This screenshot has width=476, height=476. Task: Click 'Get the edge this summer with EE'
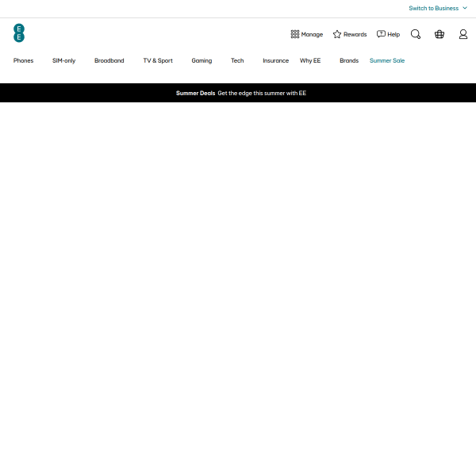click(x=262, y=93)
